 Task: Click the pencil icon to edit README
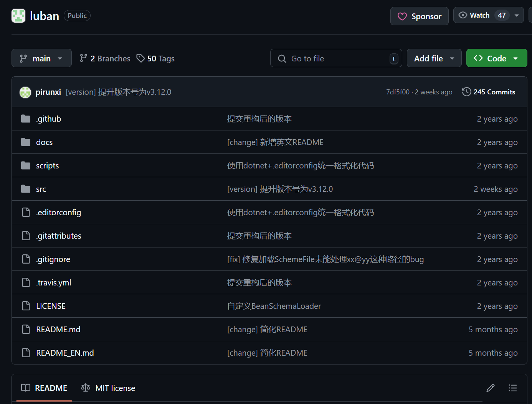pos(490,388)
